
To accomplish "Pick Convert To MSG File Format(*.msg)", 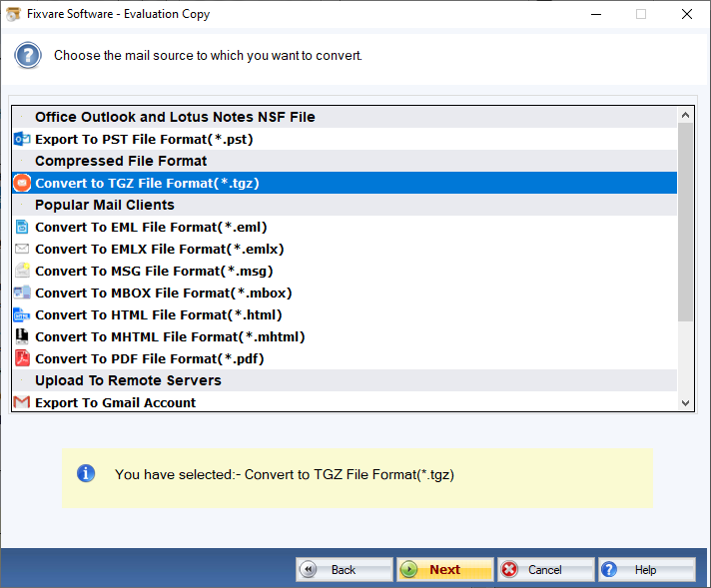I will [345, 271].
